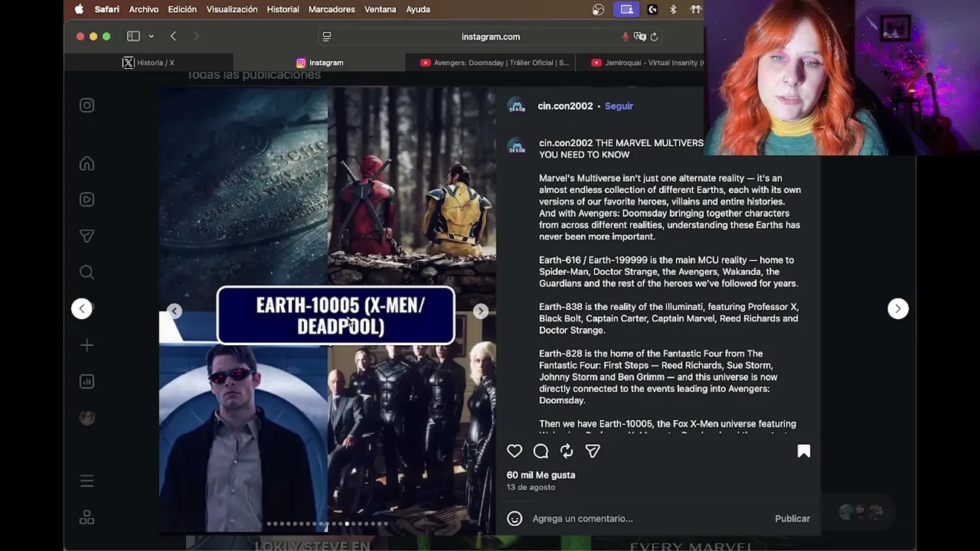The image size is (980, 551).
Task: Open the Ventana menu
Action: (380, 9)
